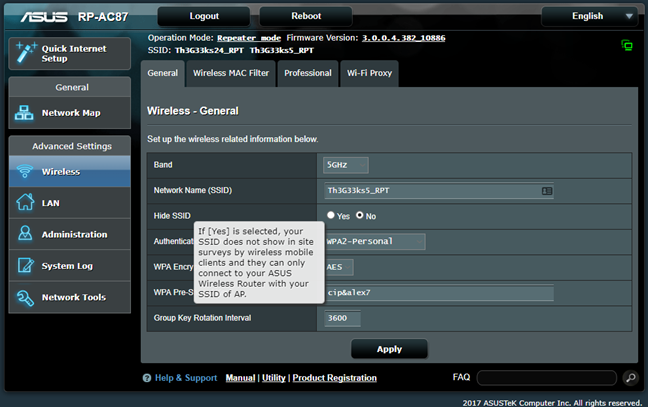Click the Network Map icon
648x407 pixels.
coord(24,113)
